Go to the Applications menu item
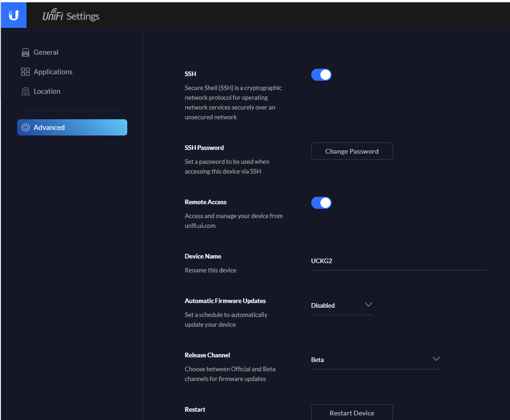Screen dimensions: 510x420 coord(53,72)
